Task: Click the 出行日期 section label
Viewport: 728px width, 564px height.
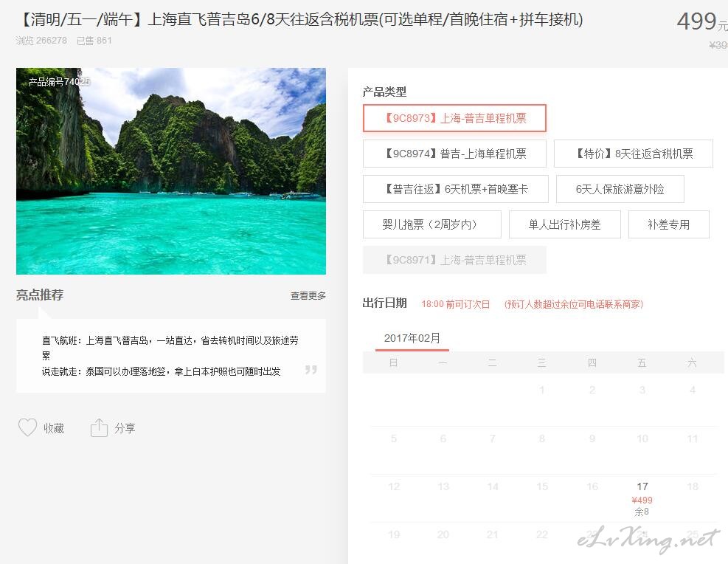Action: (384, 303)
